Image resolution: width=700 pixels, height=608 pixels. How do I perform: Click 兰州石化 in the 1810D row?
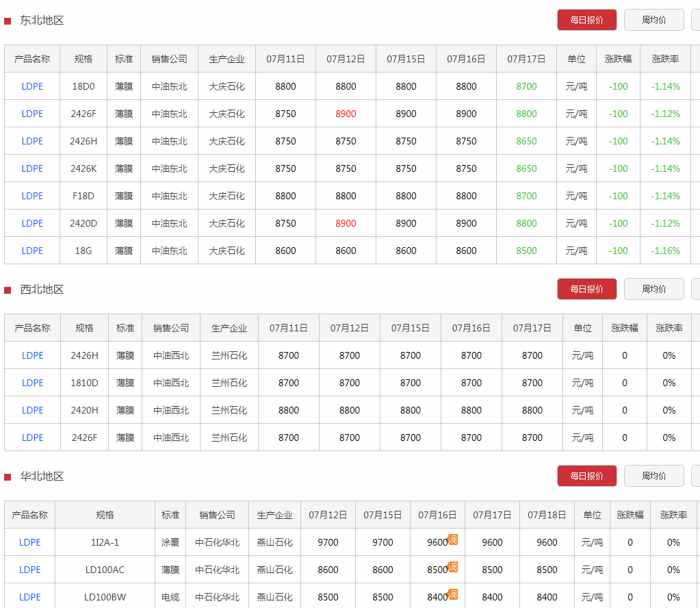pyautogui.click(x=229, y=383)
